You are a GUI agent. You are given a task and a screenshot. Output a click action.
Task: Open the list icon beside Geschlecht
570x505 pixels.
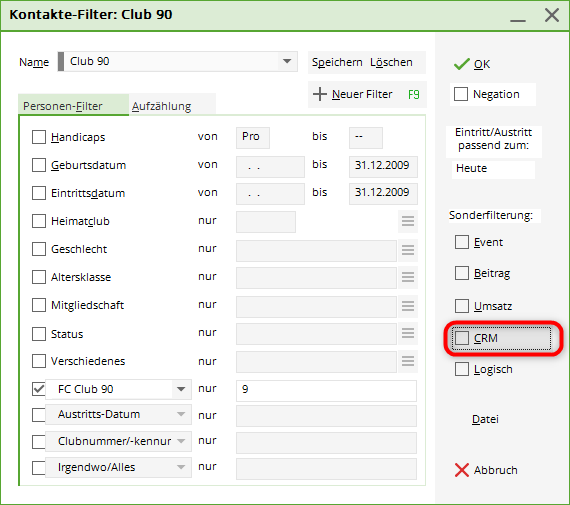(x=408, y=250)
